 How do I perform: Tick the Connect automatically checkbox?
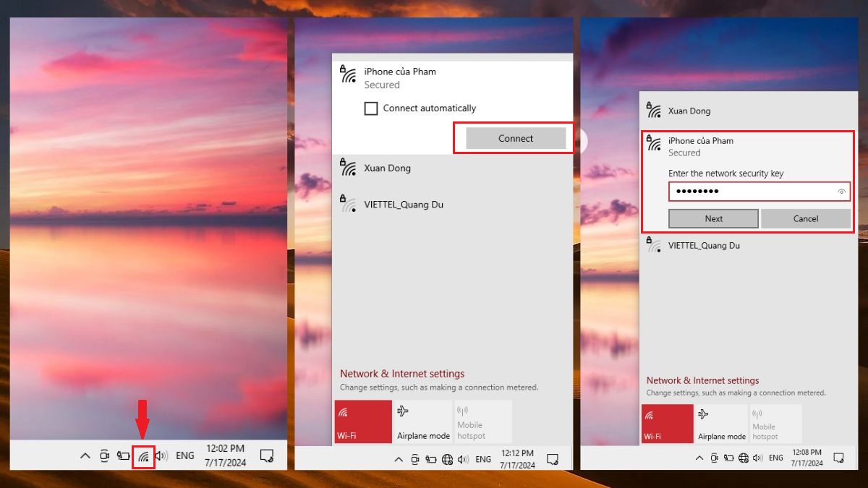(371, 108)
